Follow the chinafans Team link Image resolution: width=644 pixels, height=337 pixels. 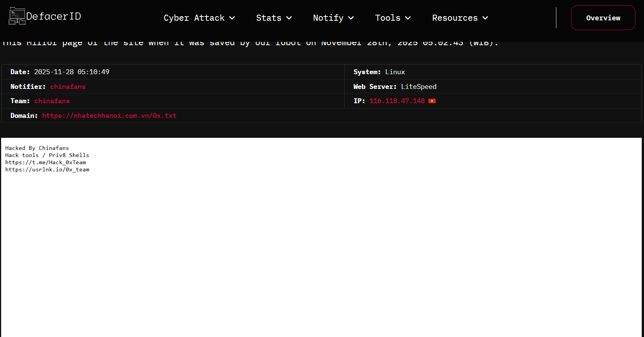52,101
